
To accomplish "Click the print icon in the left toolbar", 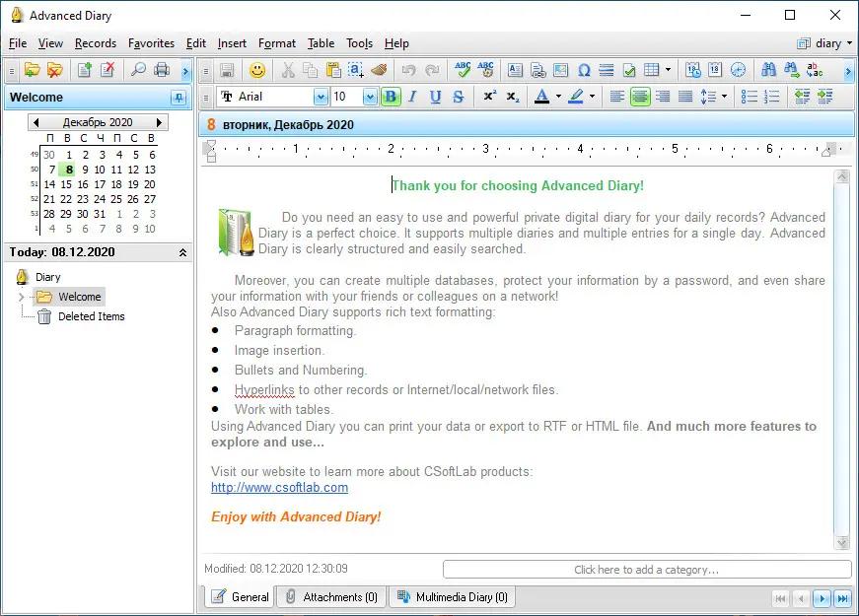I will coord(162,70).
